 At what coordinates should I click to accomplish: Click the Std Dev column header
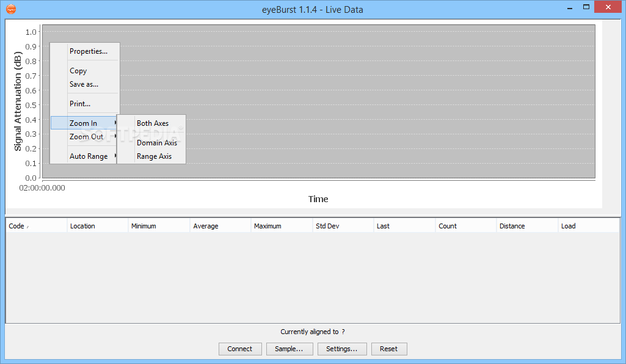tap(343, 226)
